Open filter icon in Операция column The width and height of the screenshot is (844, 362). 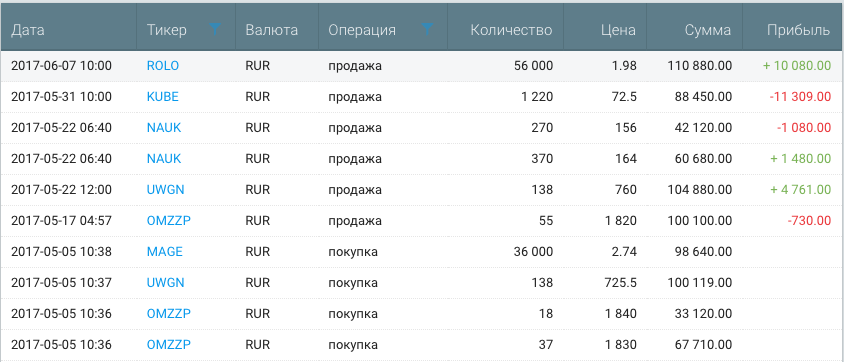point(427,29)
